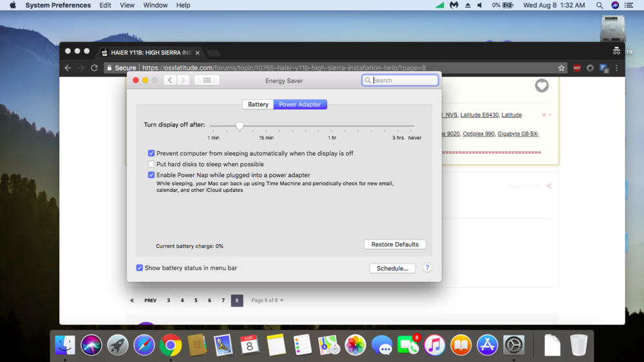Reload the page in Chrome
The width and height of the screenshot is (644, 362).
point(94,68)
